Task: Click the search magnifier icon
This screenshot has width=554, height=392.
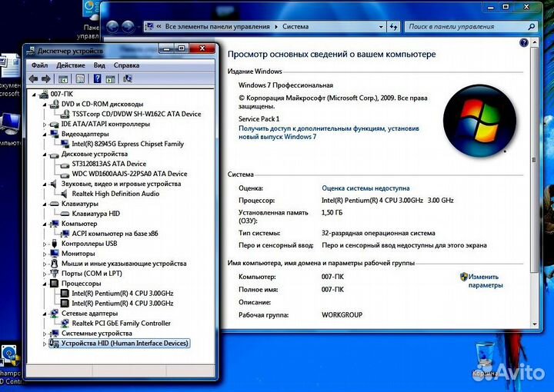Action: [532, 26]
